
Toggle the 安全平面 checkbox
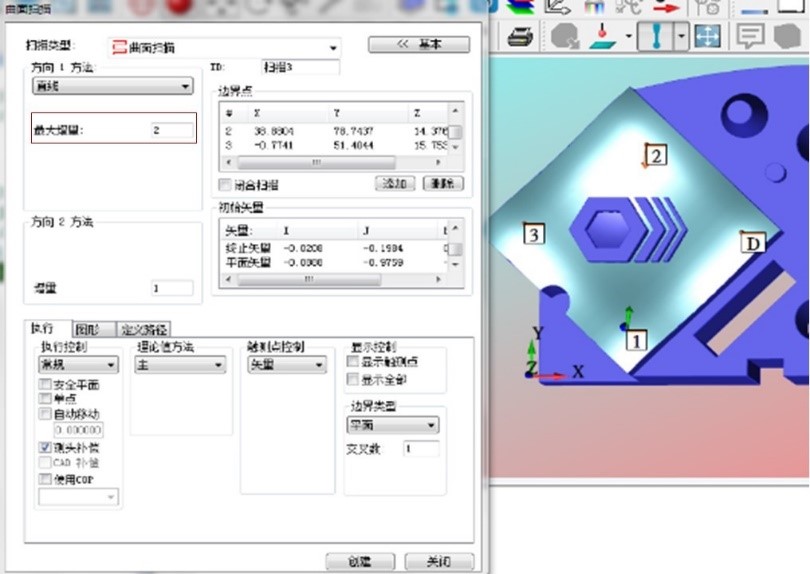45,385
